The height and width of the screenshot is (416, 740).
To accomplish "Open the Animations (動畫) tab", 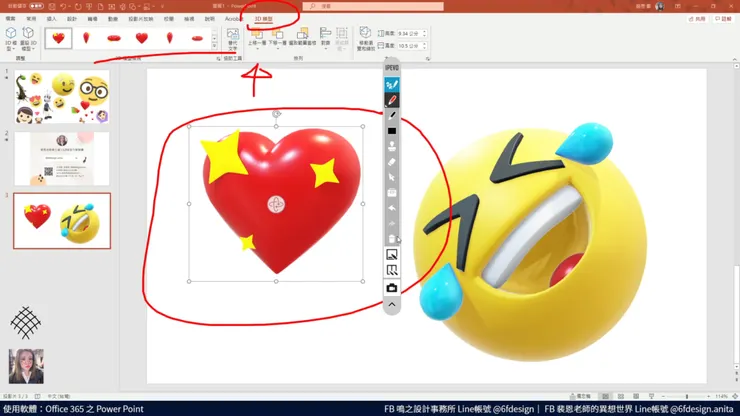I will 113,19.
